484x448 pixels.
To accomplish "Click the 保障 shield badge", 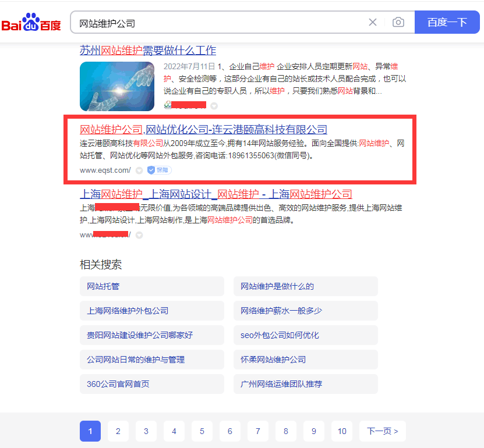I will (x=159, y=170).
